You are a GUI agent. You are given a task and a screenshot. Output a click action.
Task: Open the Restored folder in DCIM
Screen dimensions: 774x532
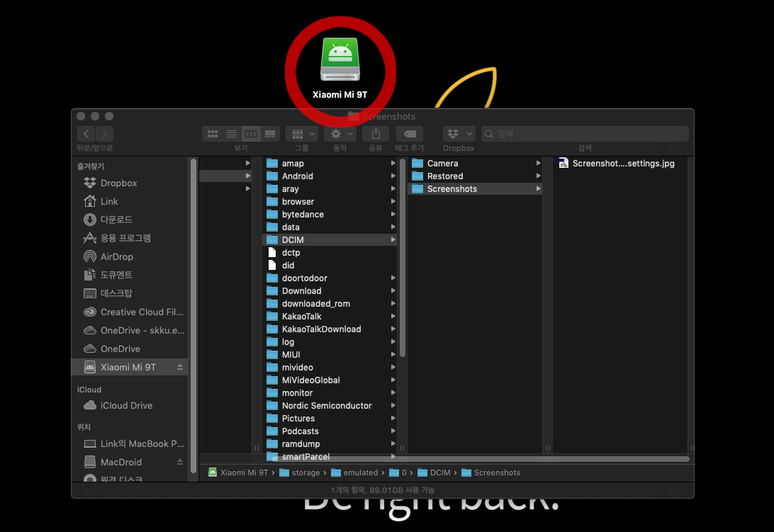coord(475,176)
